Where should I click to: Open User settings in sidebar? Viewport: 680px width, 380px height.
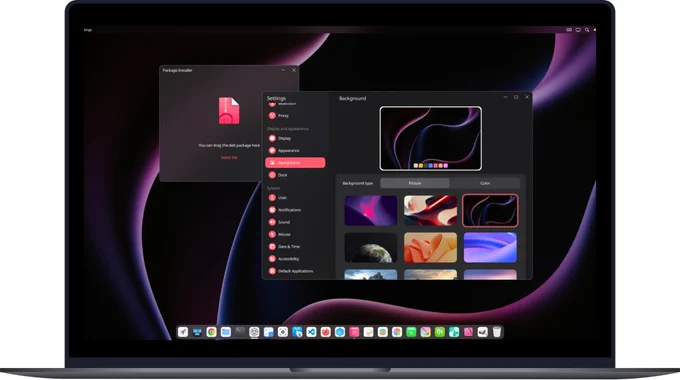[295, 197]
